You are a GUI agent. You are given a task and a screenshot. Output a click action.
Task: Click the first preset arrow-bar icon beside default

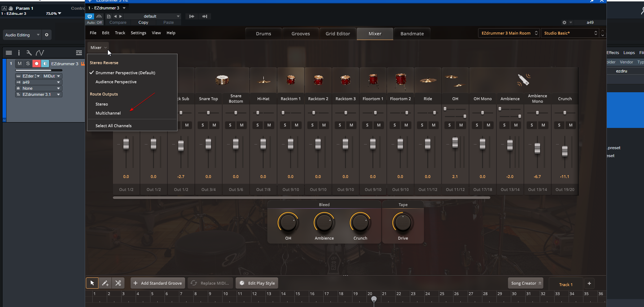pyautogui.click(x=192, y=16)
